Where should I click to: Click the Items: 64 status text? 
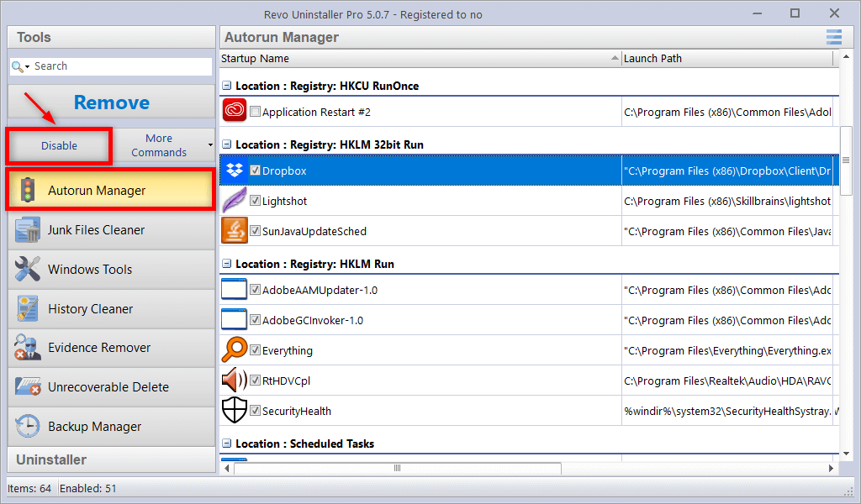(x=29, y=488)
